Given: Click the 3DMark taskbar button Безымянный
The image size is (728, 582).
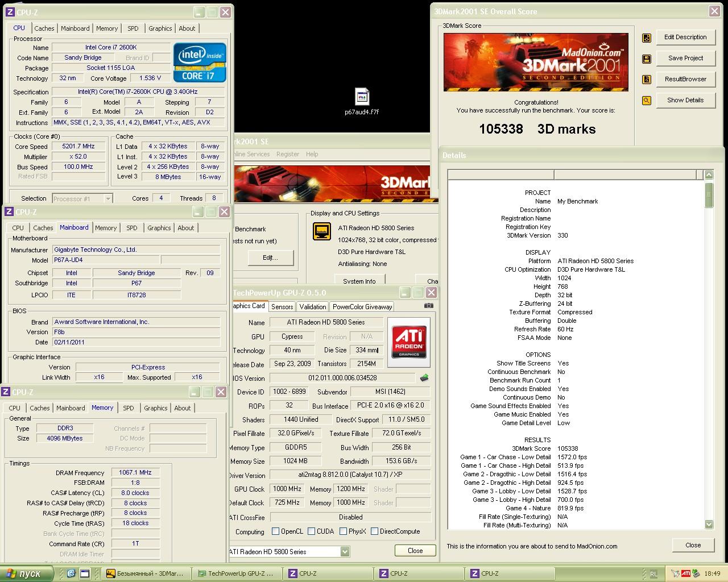Looking at the screenshot, I should click(x=146, y=574).
